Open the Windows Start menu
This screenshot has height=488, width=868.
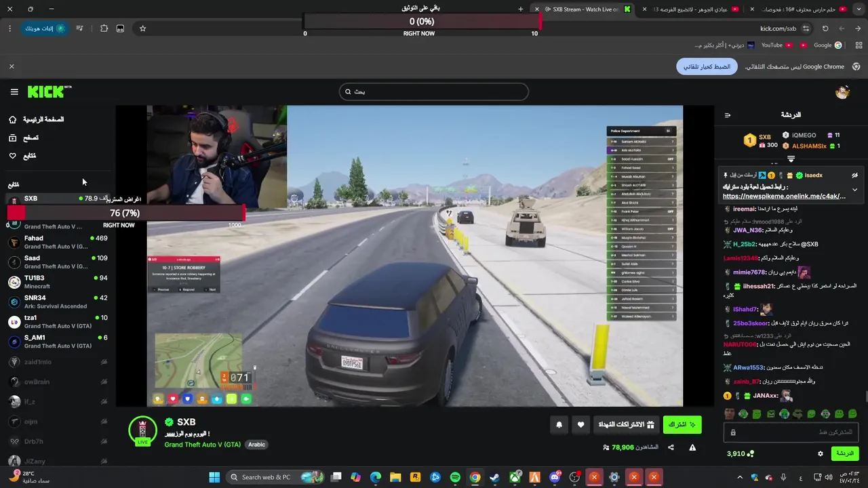click(x=214, y=477)
